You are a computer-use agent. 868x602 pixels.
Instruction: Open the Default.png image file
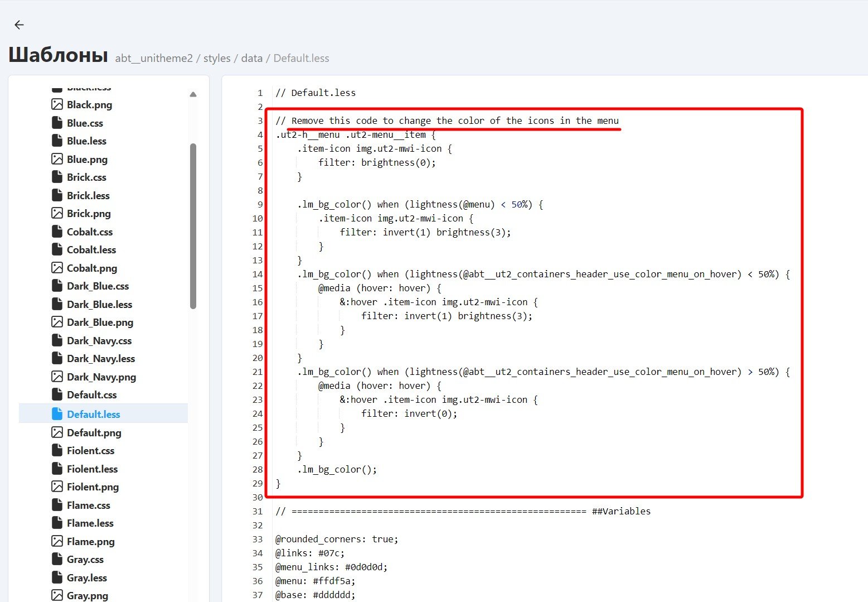click(94, 433)
